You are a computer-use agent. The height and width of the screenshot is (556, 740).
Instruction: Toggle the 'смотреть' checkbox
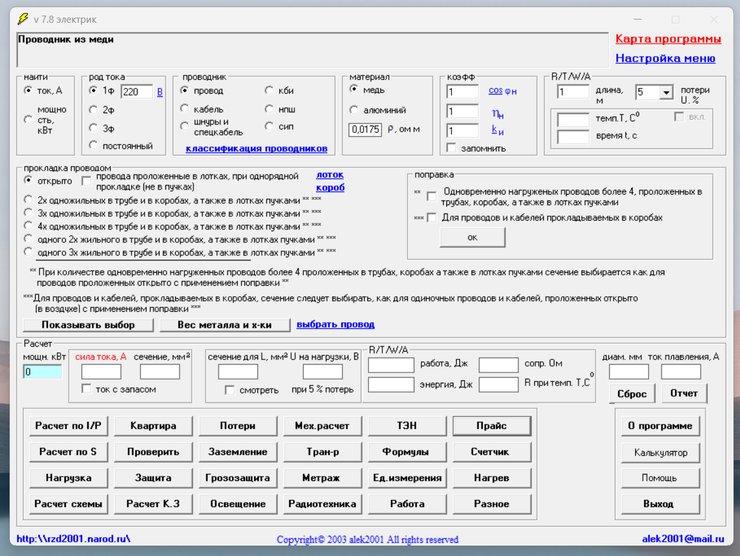(x=230, y=390)
